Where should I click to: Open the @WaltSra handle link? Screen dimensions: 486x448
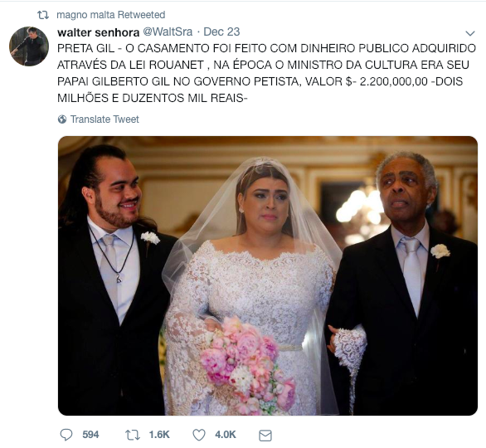pyautogui.click(x=168, y=32)
